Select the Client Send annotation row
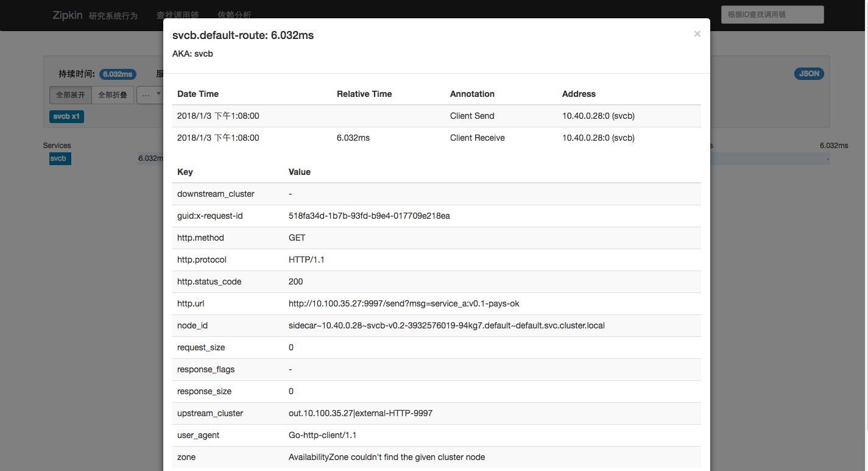This screenshot has height=471, width=868. [437, 116]
